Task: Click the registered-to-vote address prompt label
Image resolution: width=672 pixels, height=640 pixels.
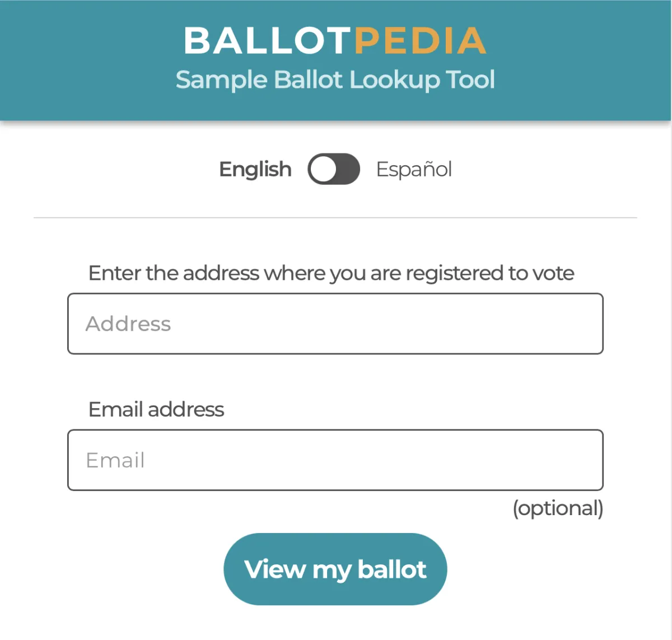Action: pyautogui.click(x=332, y=273)
